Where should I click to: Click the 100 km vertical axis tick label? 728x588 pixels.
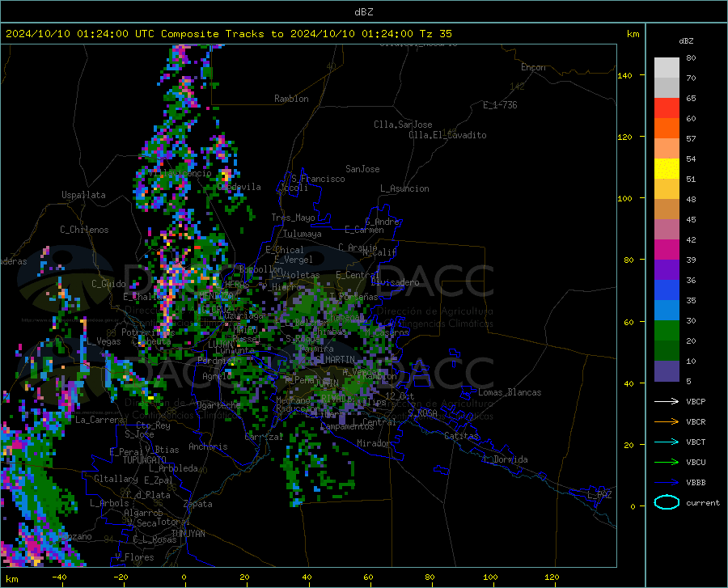point(624,198)
